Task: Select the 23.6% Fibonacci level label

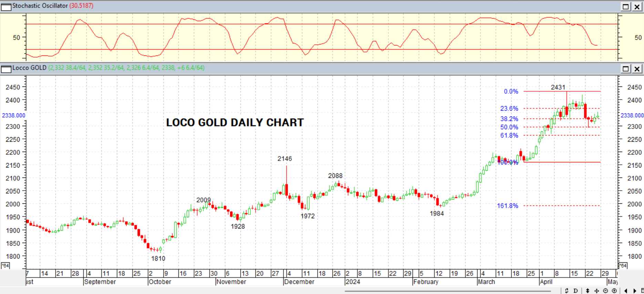Action: pos(509,109)
